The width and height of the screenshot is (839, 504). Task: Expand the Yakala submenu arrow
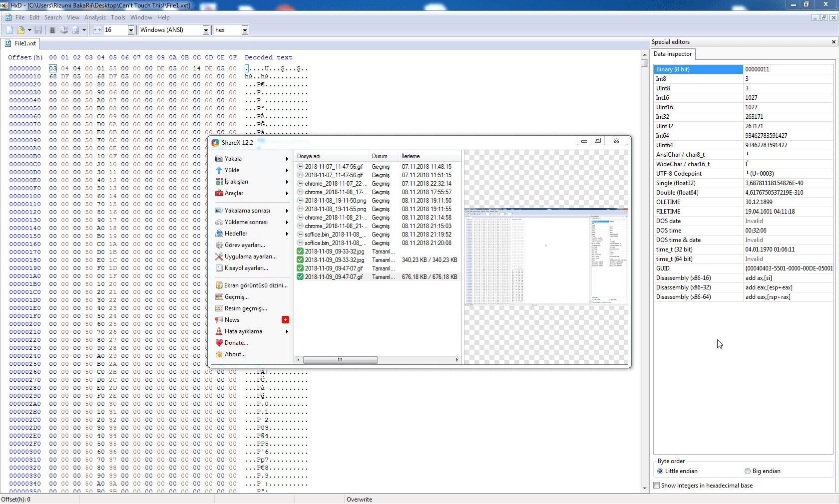click(287, 159)
